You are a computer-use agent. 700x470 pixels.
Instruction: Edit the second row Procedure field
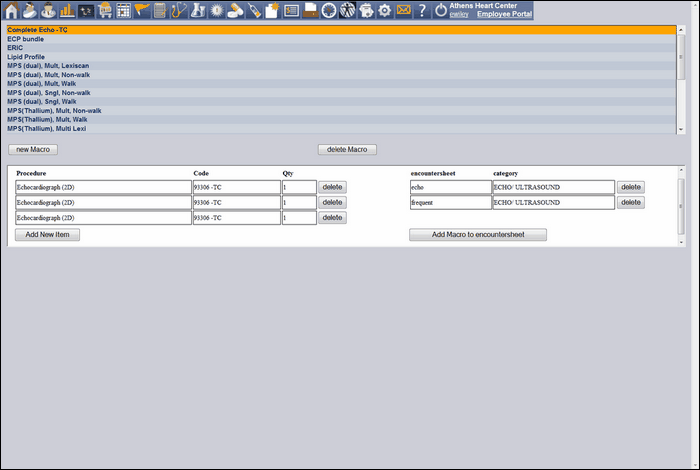click(104, 202)
